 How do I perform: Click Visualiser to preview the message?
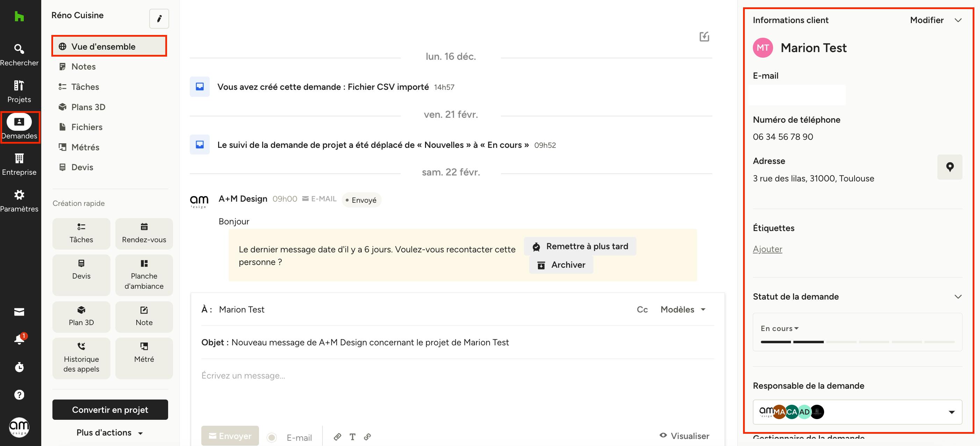[x=684, y=436]
